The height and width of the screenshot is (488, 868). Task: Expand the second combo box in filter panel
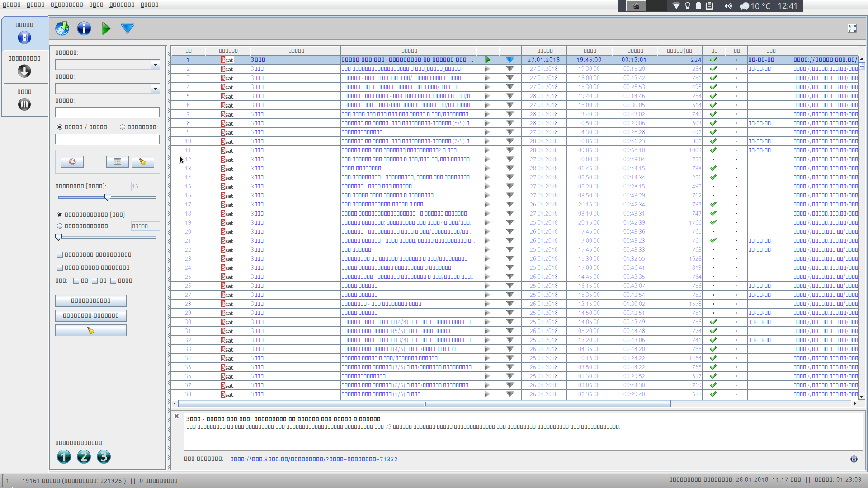click(156, 89)
